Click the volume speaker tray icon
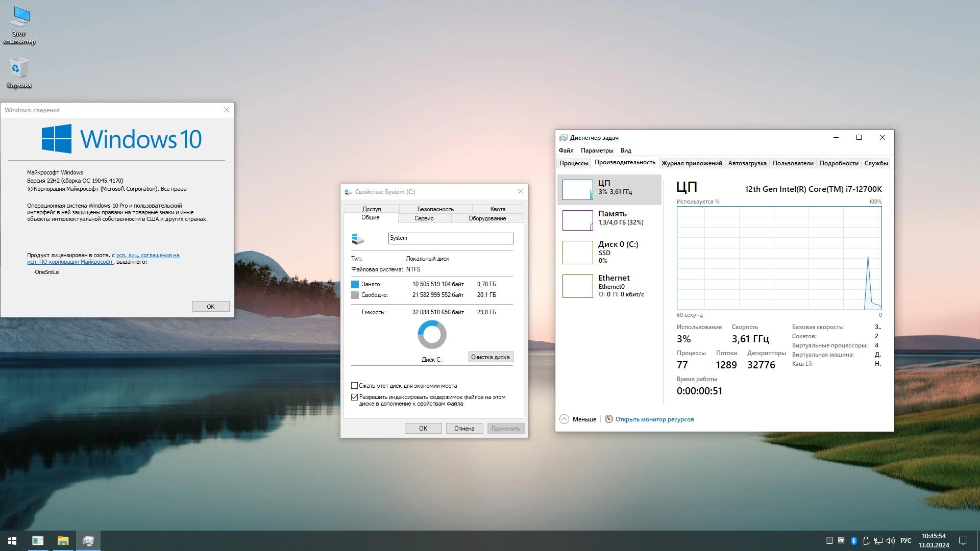The image size is (980, 551). pyautogui.click(x=891, y=541)
